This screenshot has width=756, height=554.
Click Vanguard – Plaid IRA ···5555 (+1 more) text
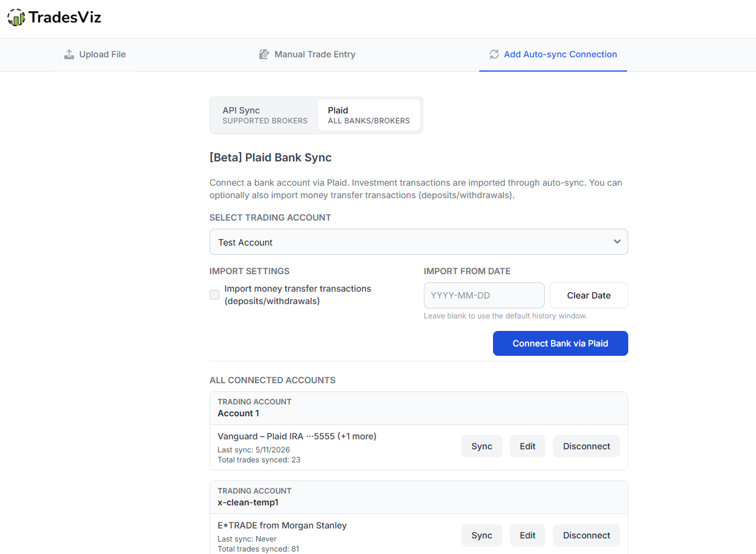[297, 436]
